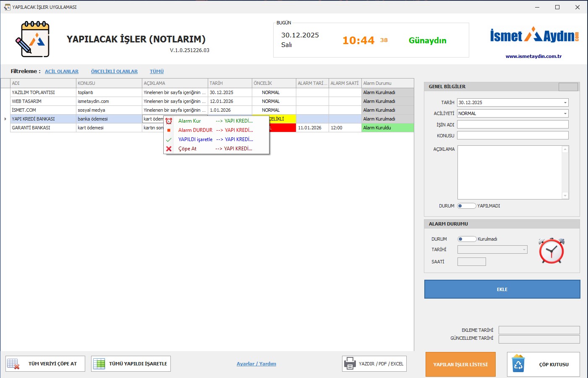Filter by ACİL OLANLAR link
The height and width of the screenshot is (378, 588).
62,71
